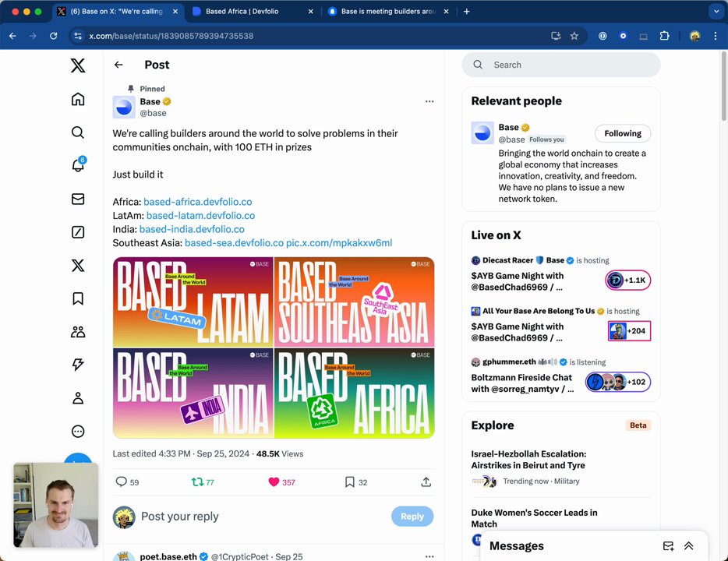
Task: Open tab search dropdown arrow
Action: click(716, 11)
